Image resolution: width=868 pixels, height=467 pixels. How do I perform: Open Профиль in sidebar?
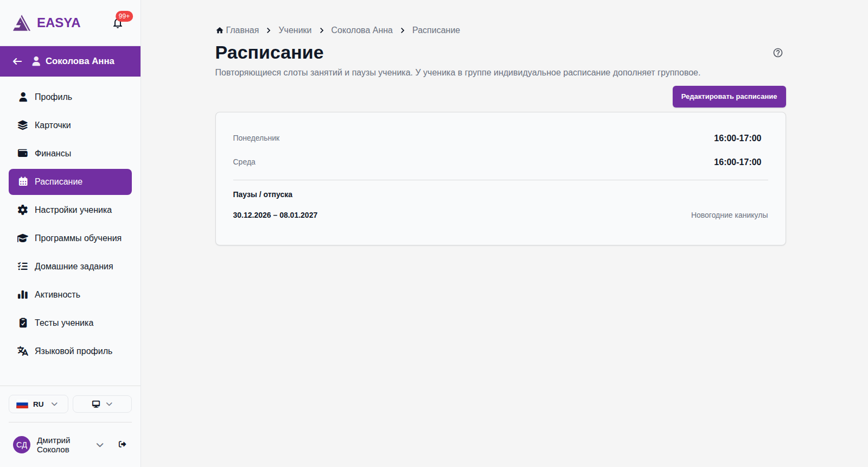70,97
